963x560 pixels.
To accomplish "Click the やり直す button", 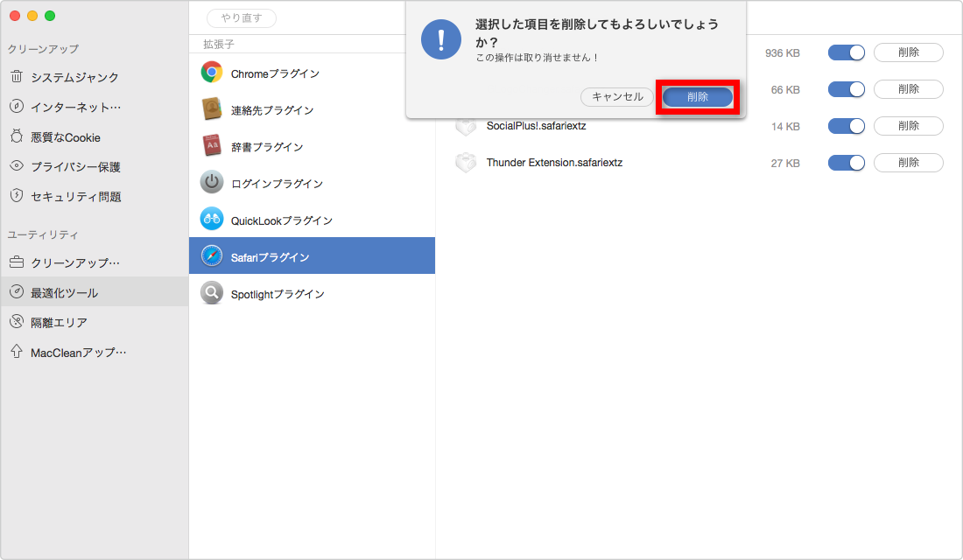I will (x=242, y=17).
